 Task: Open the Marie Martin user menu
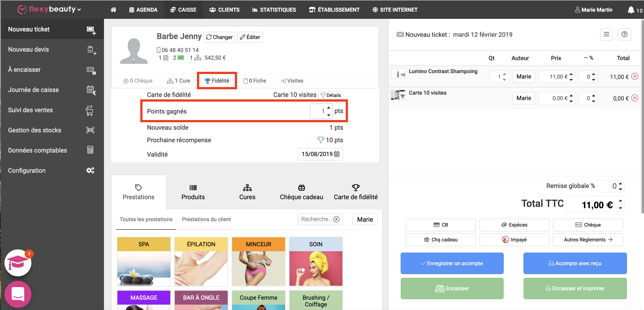[x=594, y=10]
